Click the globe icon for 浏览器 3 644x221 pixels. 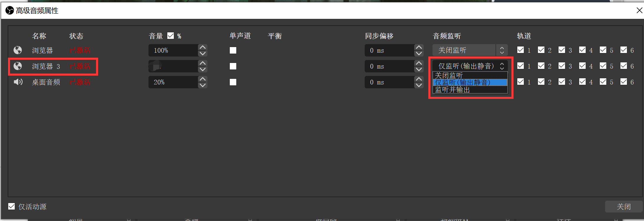point(18,66)
